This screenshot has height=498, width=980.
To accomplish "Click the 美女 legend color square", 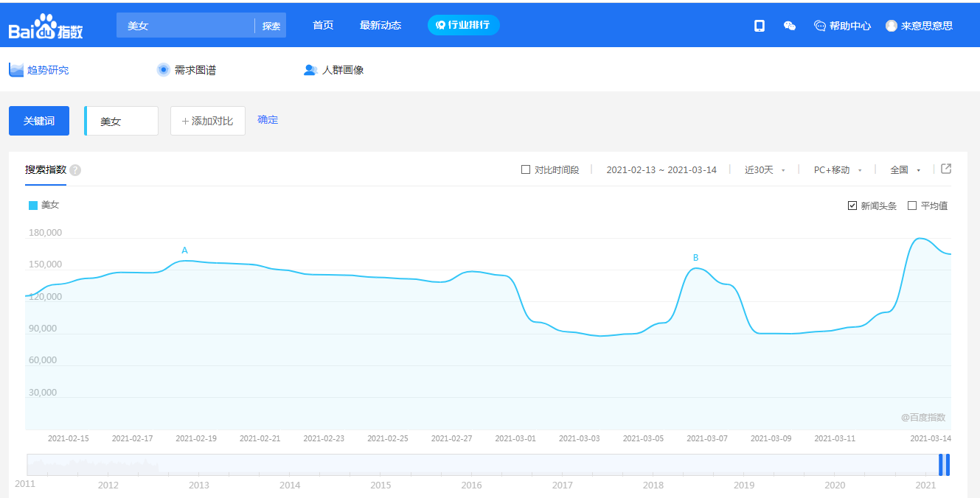I will (x=33, y=206).
